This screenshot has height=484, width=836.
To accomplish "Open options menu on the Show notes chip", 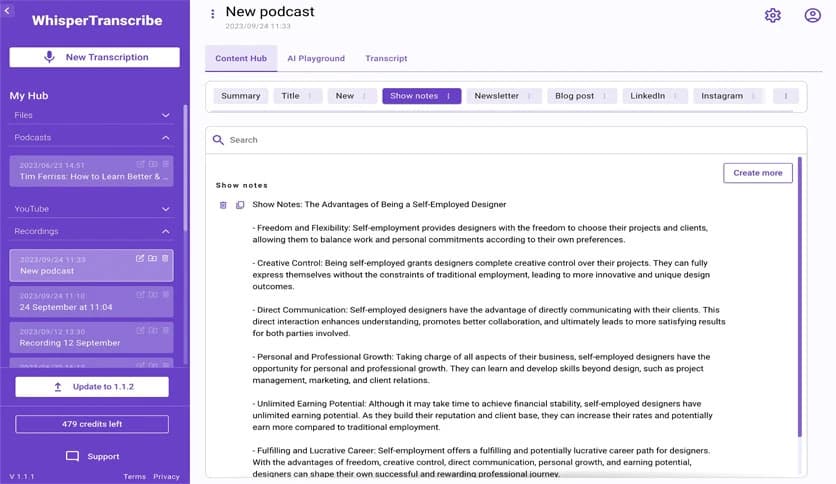I will pos(448,96).
